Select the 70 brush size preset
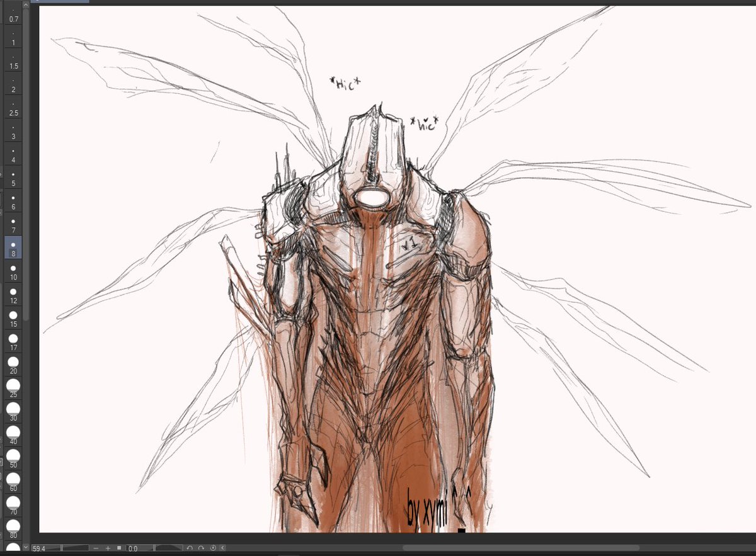756x556 pixels. (x=13, y=504)
